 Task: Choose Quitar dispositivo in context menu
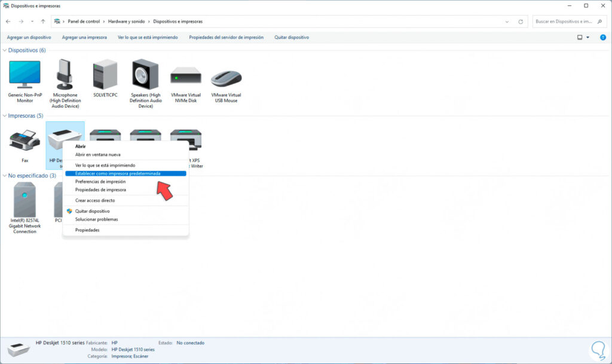126,211
